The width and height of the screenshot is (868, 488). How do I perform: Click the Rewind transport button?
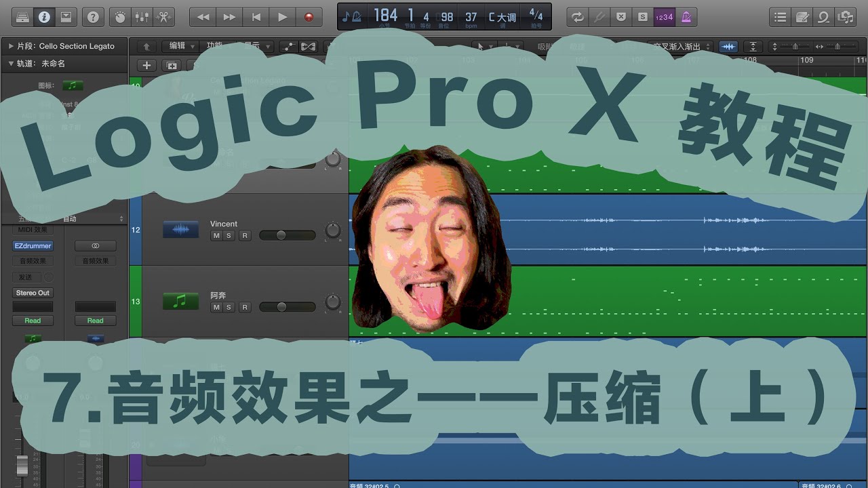[x=203, y=17]
